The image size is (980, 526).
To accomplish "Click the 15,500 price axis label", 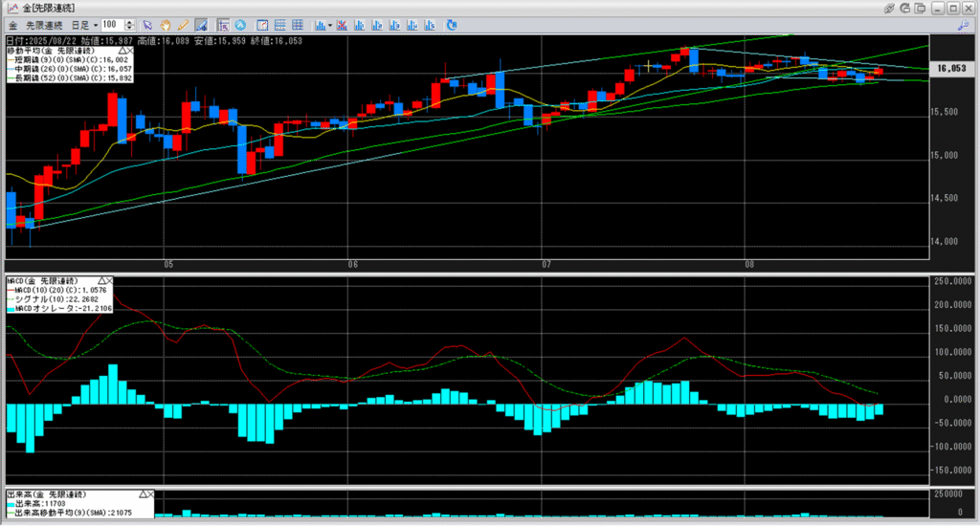I will [x=945, y=112].
